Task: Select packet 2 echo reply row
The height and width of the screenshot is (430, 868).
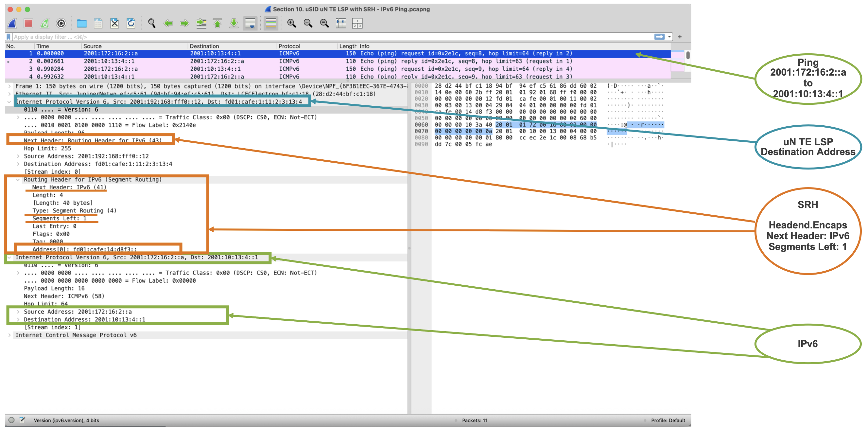Action: pyautogui.click(x=338, y=62)
